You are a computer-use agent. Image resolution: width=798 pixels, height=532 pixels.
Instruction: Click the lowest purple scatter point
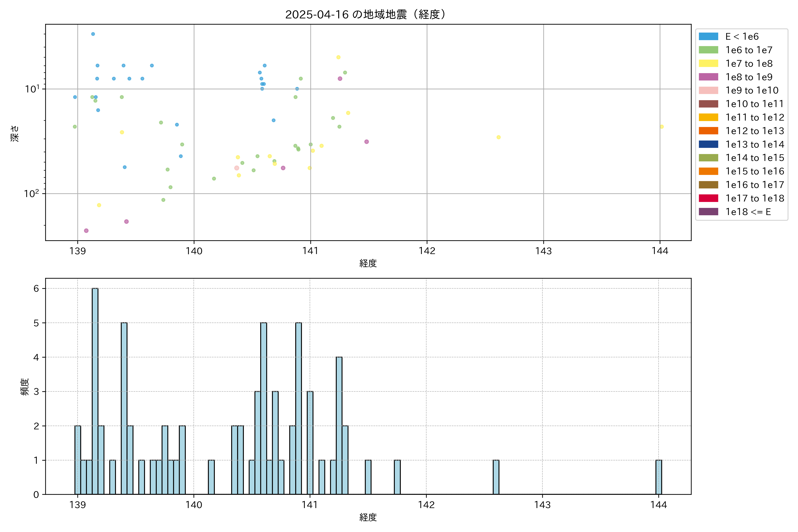point(86,231)
